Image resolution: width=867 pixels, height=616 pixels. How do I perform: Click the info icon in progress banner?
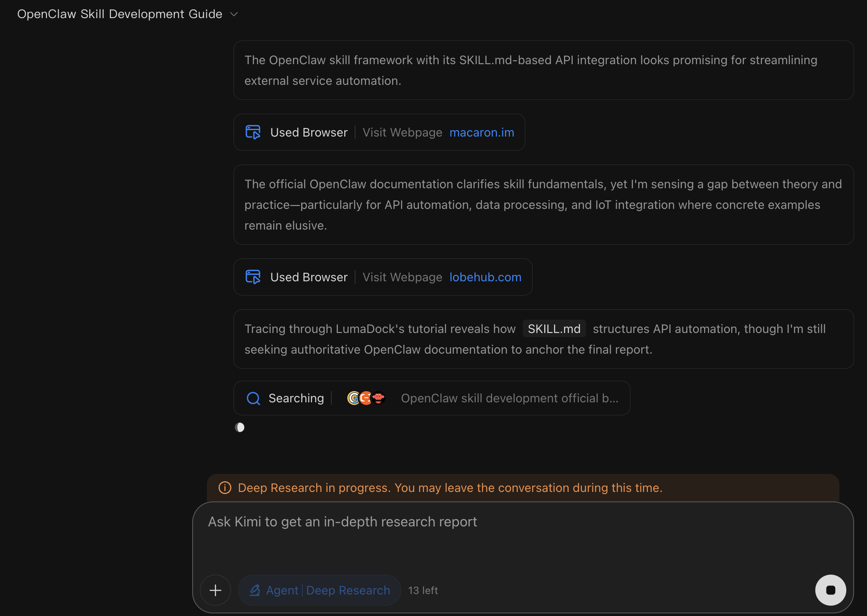pyautogui.click(x=225, y=488)
